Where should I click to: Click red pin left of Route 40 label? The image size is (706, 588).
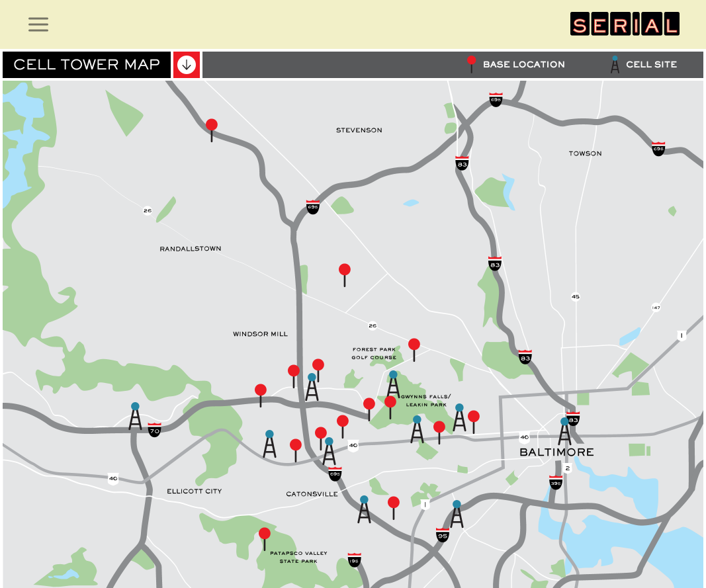[343, 422]
